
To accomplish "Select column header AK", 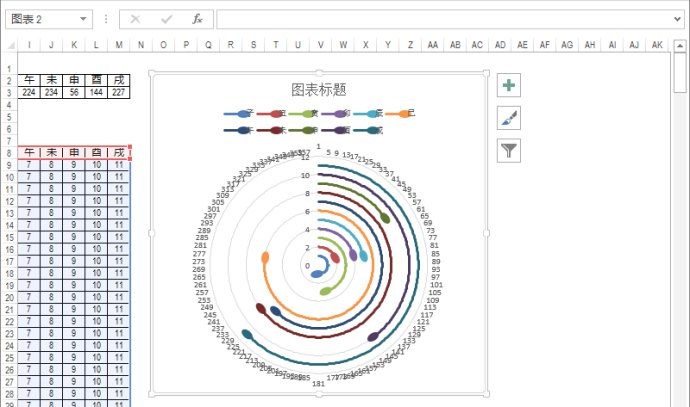I will tap(657, 45).
